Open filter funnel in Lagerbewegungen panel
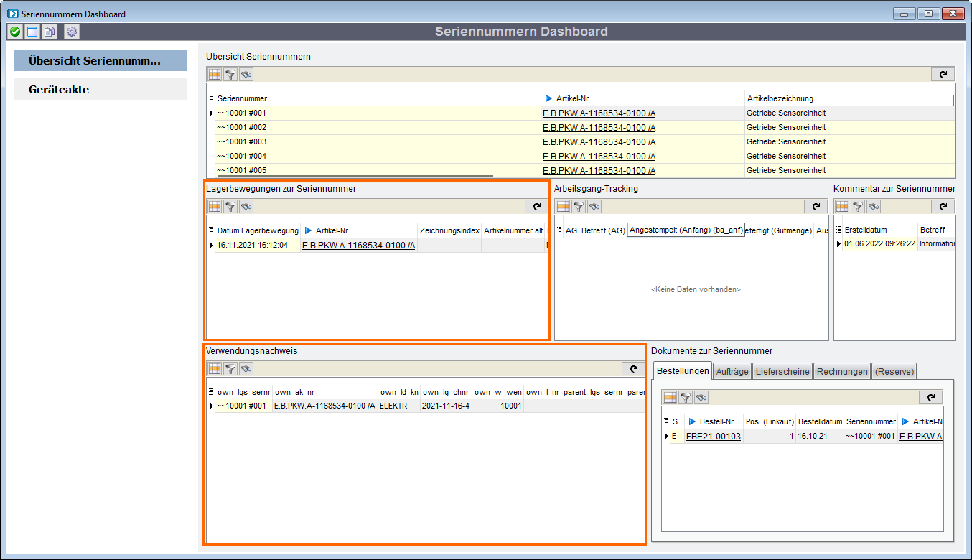Image resolution: width=972 pixels, height=560 pixels. [230, 206]
